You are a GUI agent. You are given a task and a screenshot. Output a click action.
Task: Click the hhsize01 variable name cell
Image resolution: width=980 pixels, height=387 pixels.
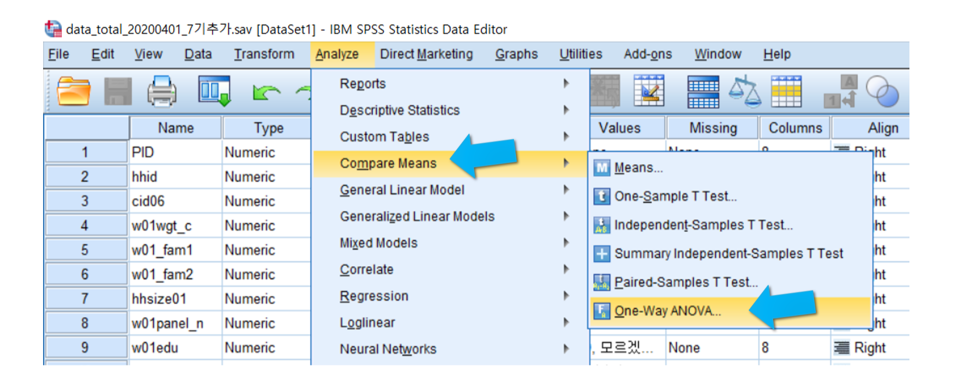click(x=175, y=298)
